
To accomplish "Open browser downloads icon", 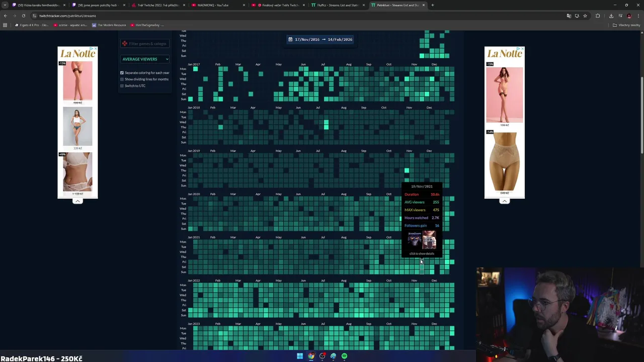I will pyautogui.click(x=611, y=16).
